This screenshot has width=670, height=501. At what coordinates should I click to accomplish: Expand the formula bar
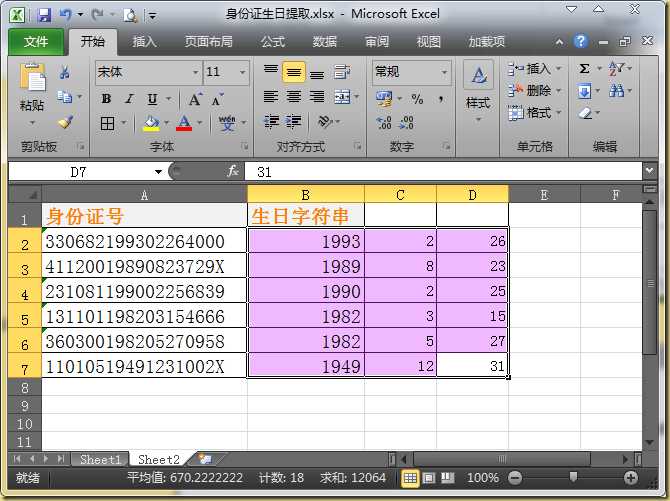tap(649, 171)
